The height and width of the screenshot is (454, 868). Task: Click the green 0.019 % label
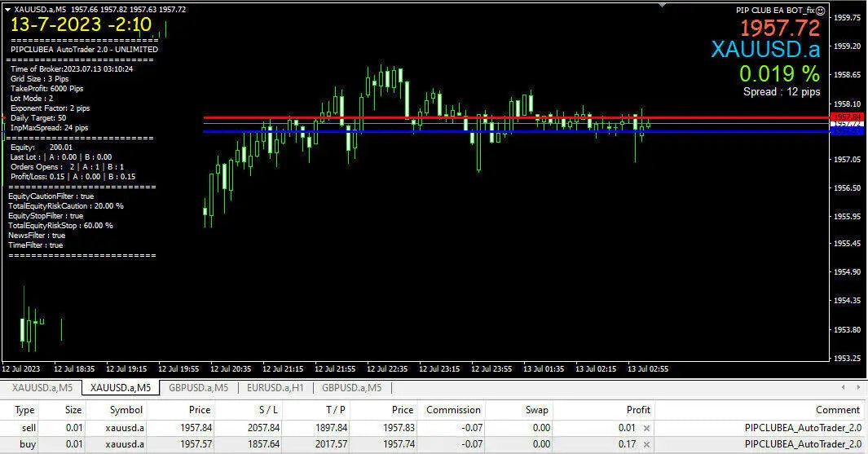tap(779, 73)
